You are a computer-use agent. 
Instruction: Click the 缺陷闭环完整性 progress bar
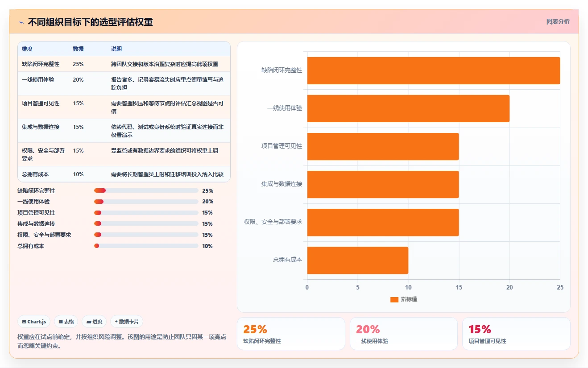click(x=146, y=190)
